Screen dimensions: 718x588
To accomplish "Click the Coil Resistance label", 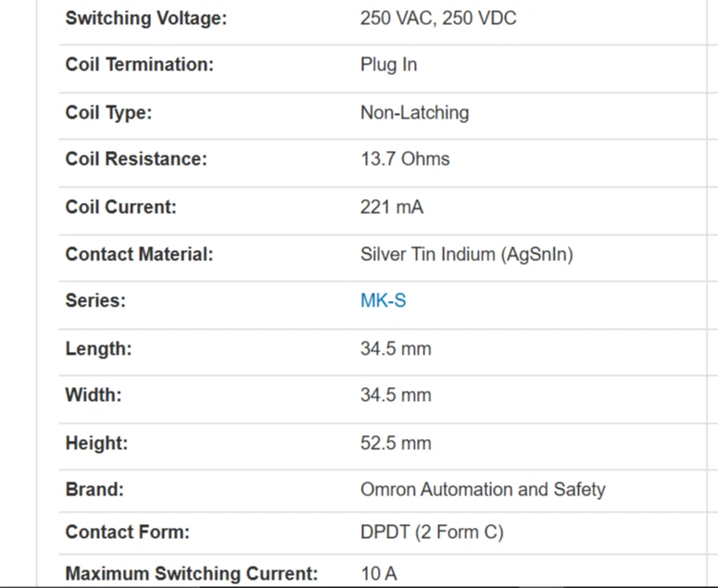I will tap(136, 159).
